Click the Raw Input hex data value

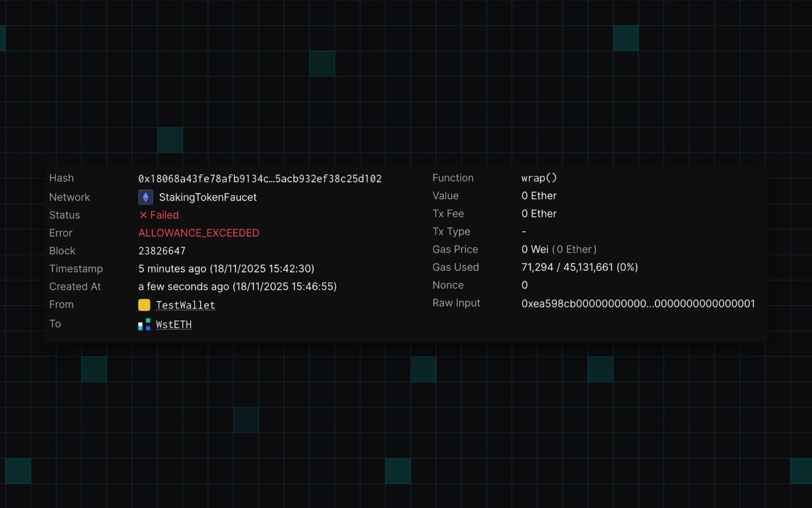click(638, 304)
